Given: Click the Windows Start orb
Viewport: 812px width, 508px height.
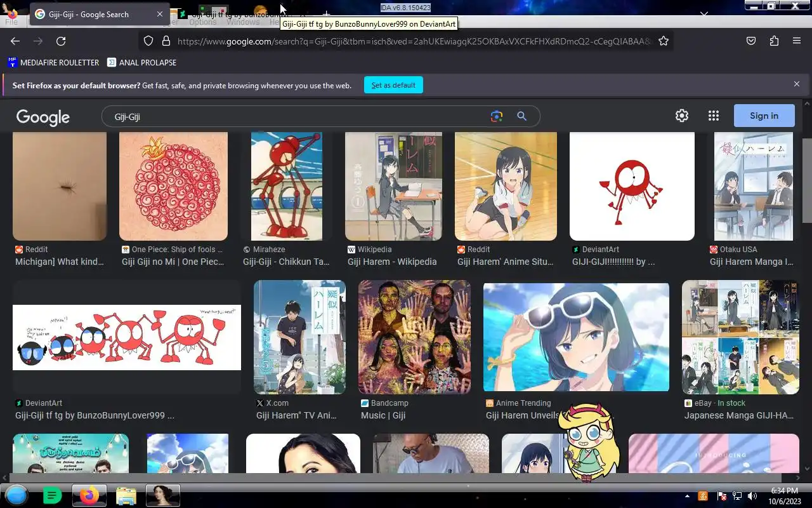Looking at the screenshot, I should (x=16, y=495).
